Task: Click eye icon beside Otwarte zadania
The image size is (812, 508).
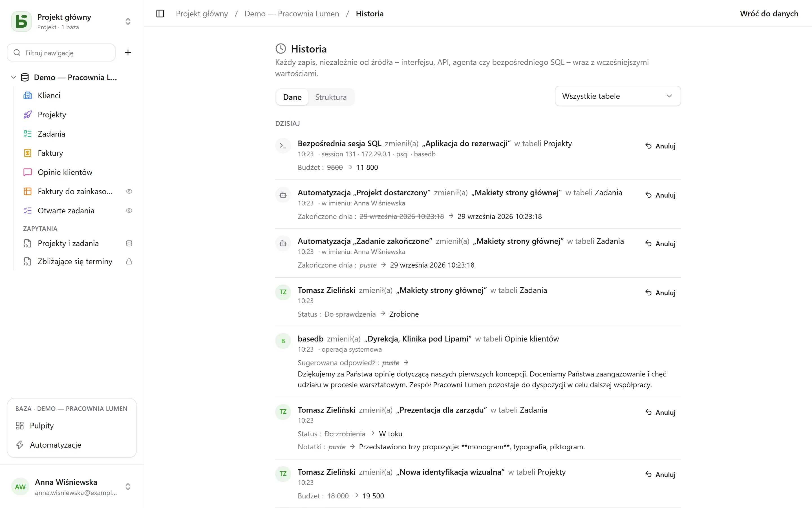Action: [129, 210]
